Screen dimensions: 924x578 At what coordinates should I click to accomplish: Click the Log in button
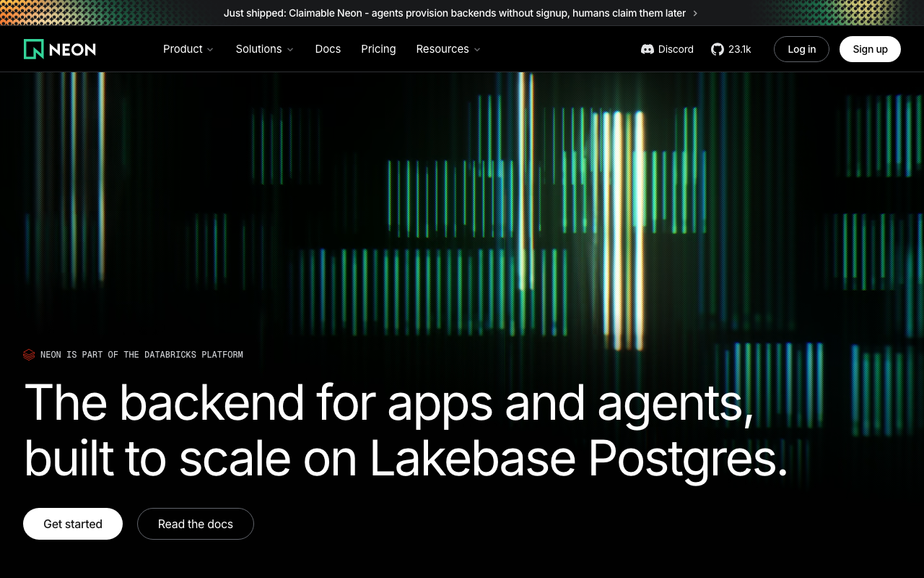[801, 49]
